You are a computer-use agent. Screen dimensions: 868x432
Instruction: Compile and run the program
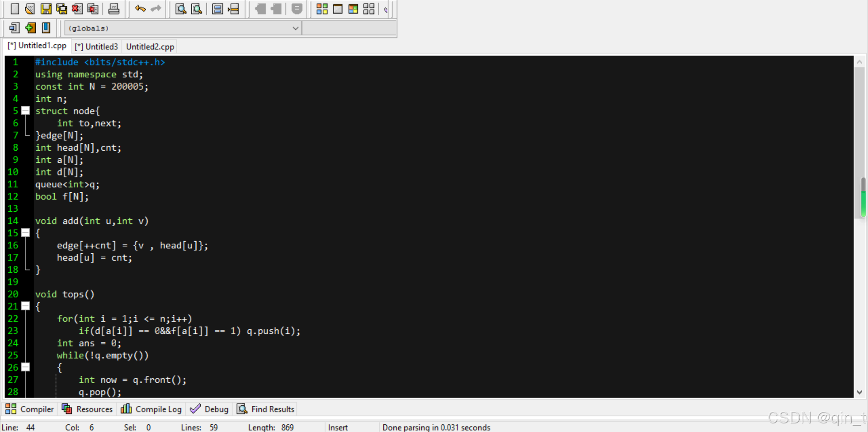pos(353,9)
